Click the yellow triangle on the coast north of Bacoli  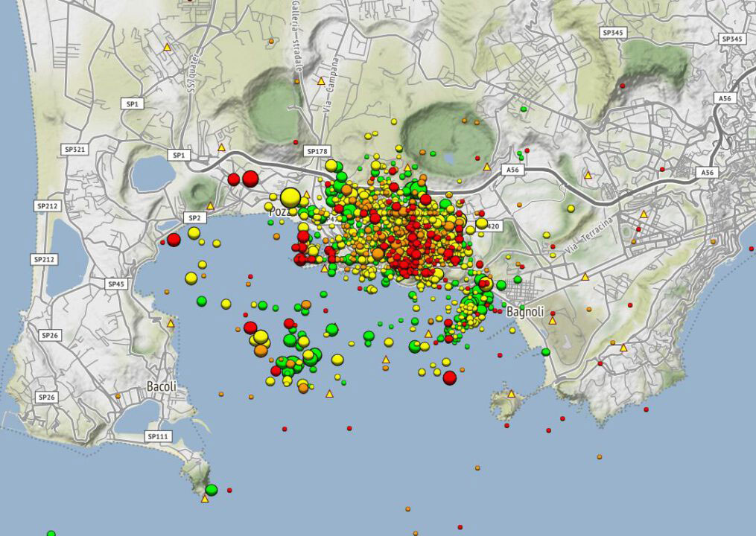(x=171, y=323)
